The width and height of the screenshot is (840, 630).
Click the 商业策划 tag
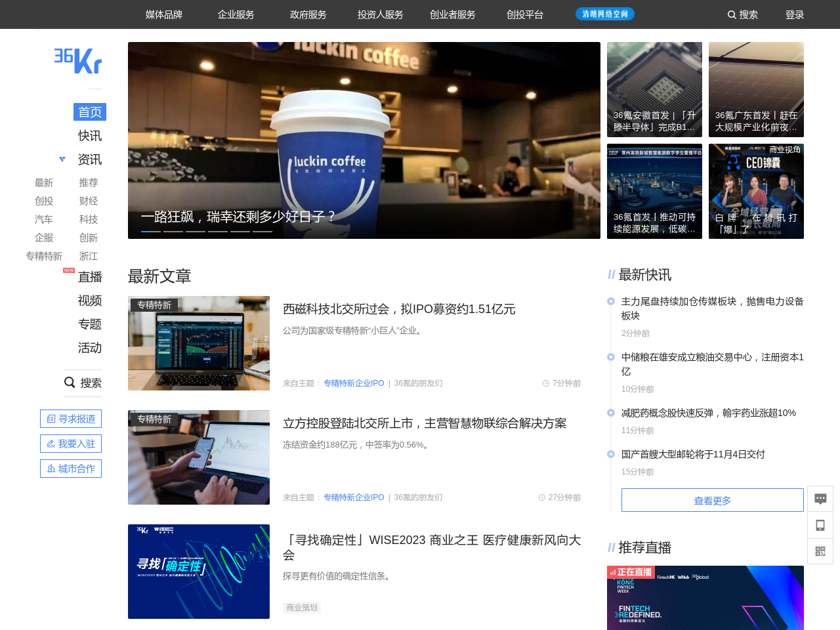point(302,608)
